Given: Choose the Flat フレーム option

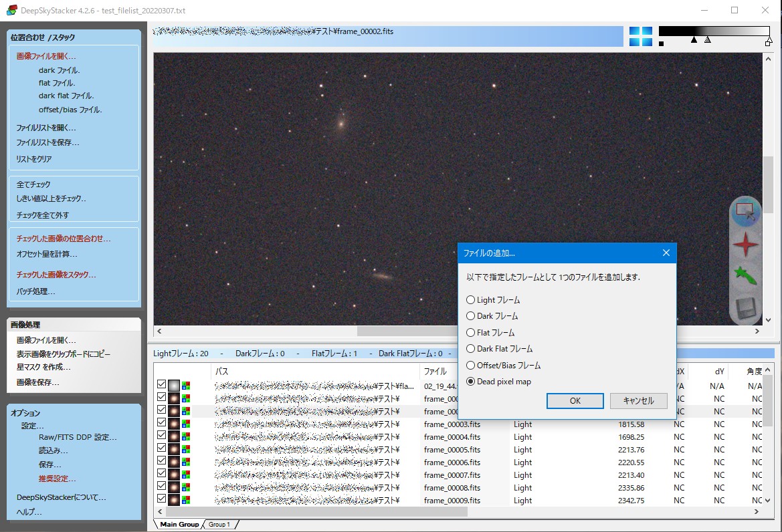Looking at the screenshot, I should point(470,332).
